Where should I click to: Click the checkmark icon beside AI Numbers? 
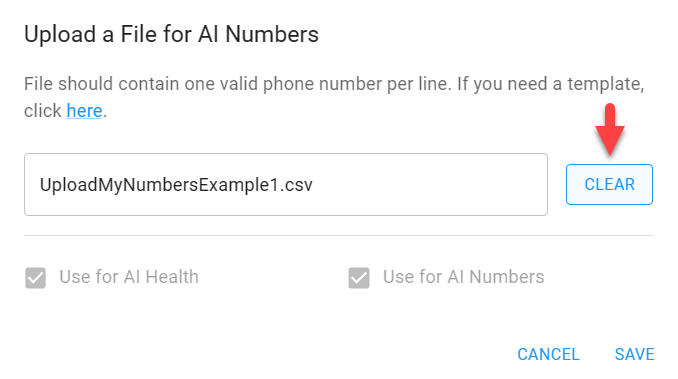[359, 277]
